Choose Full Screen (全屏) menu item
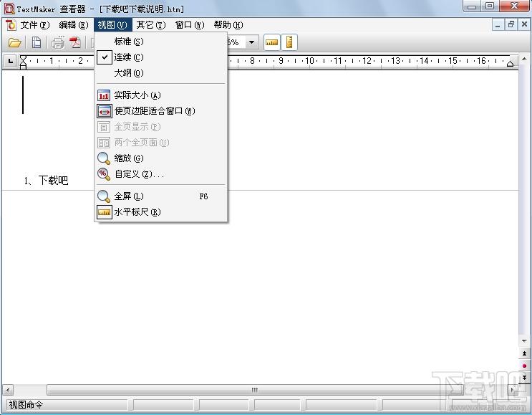532x415 pixels. point(160,196)
